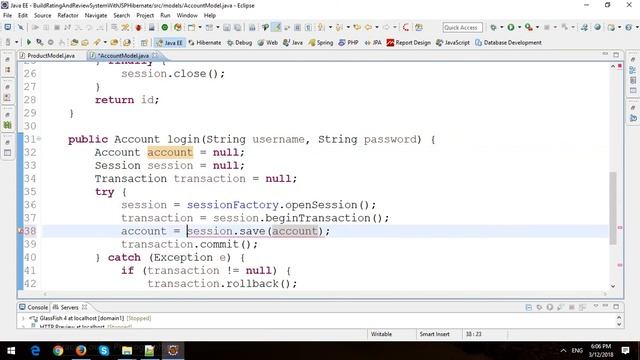640x360 pixels.
Task: Open the Navigate menu
Action: pyautogui.click(x=96, y=16)
